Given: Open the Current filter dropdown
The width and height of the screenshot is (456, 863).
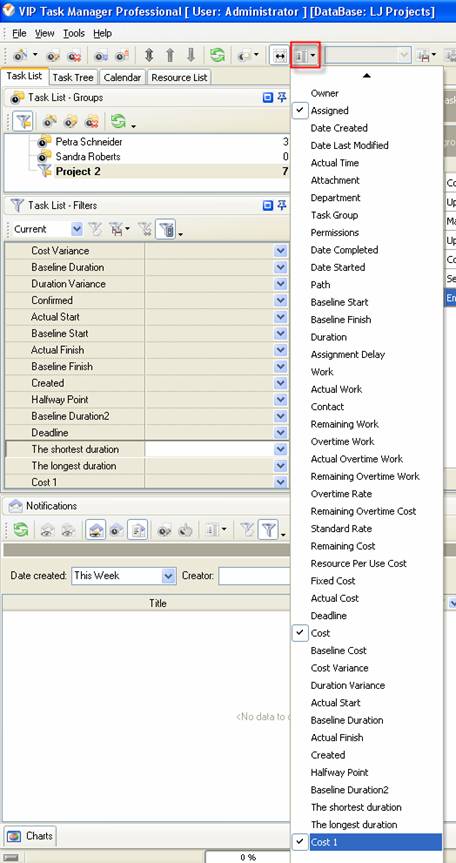Looking at the screenshot, I should (77, 229).
